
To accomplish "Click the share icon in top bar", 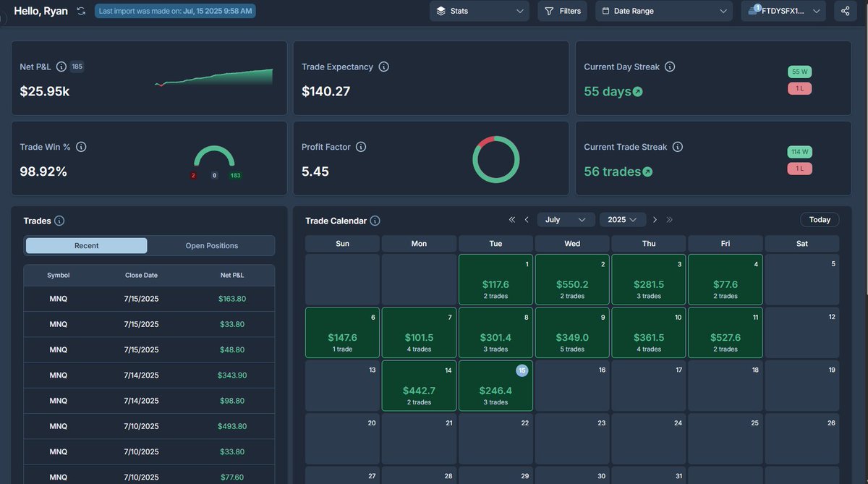I will click(x=846, y=11).
